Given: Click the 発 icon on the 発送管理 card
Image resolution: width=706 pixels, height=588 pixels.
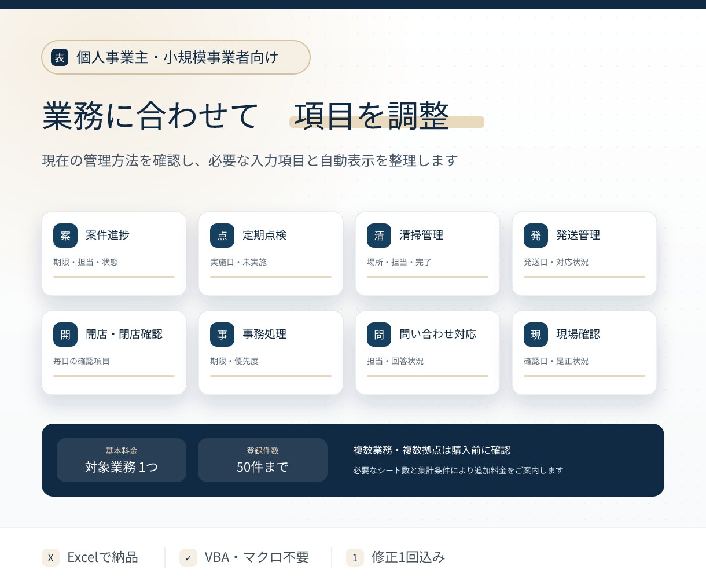Looking at the screenshot, I should 536,236.
